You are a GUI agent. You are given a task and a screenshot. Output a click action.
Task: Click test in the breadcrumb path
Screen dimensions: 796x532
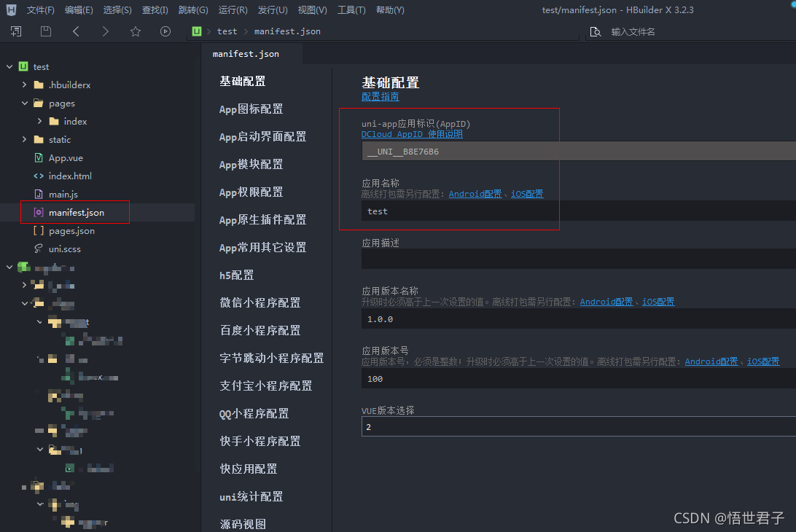point(227,31)
